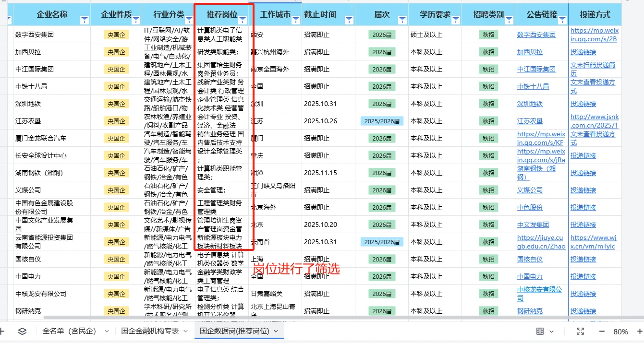The height and width of the screenshot is (343, 644).
Task: Expand view layout options arrow
Action: pos(551,331)
